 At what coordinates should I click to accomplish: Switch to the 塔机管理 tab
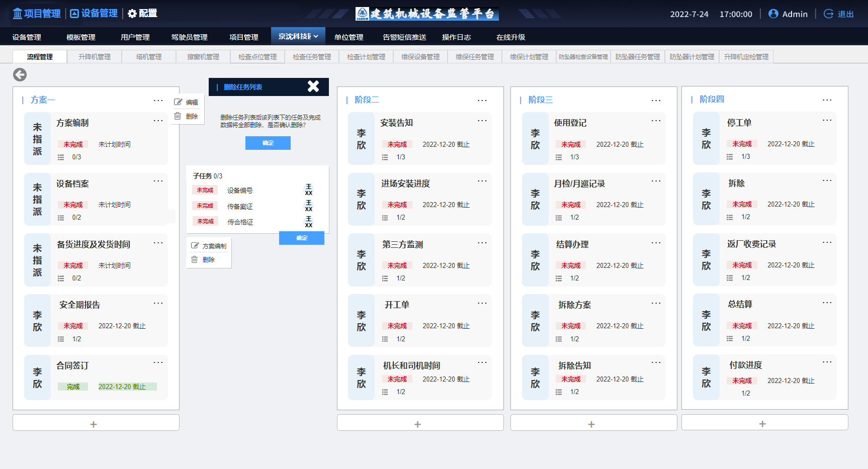149,57
